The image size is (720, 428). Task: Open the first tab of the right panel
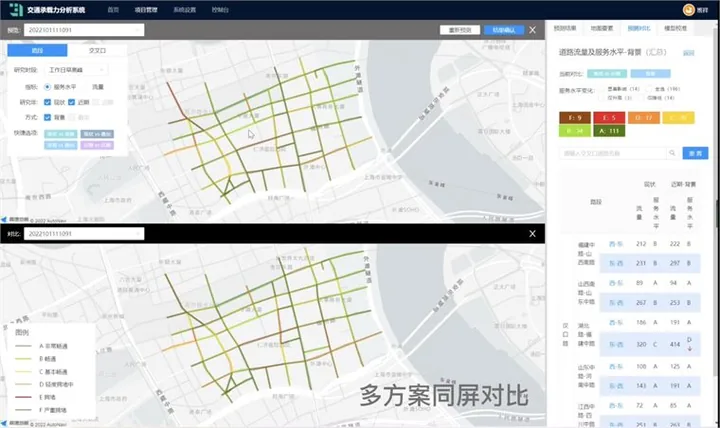tap(565, 28)
